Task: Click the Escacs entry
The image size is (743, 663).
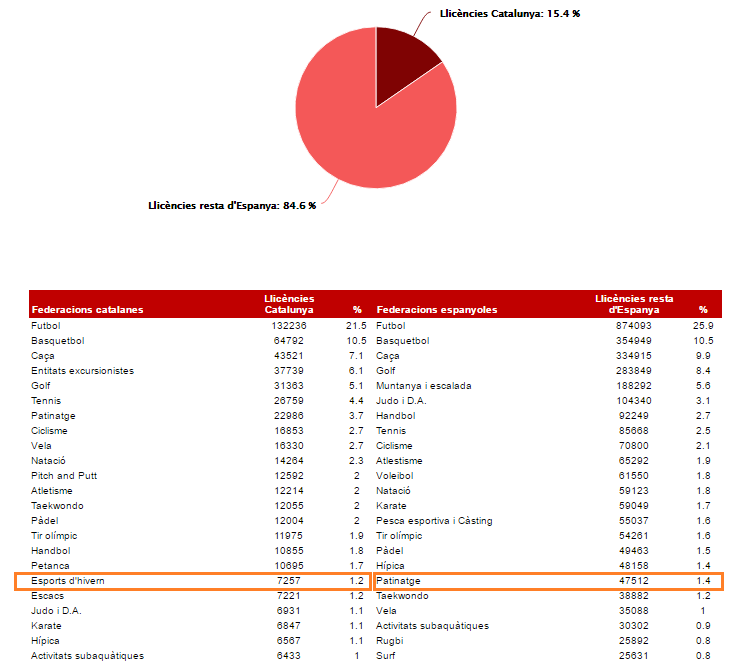Action: coord(49,596)
